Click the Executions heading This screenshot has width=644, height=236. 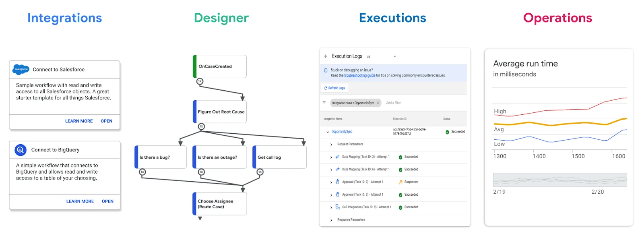tap(392, 18)
